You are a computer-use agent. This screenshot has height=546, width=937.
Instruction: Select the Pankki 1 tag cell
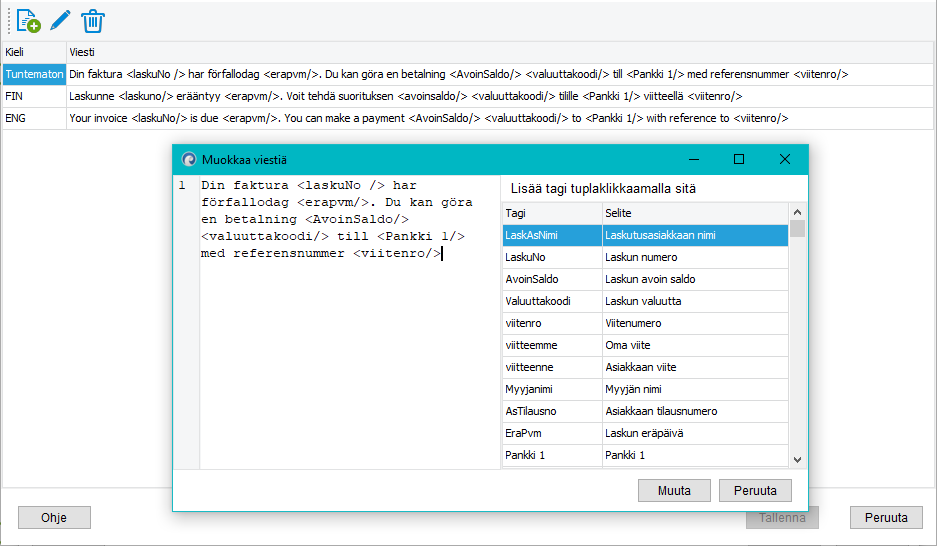[552, 455]
